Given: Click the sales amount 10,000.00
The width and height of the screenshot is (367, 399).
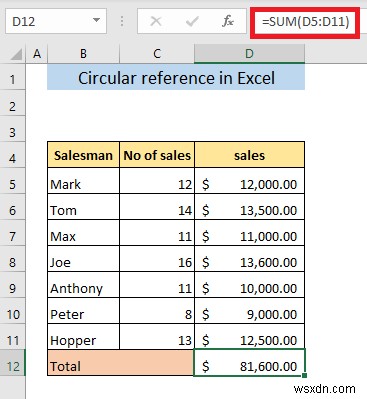Looking at the screenshot, I should [x=249, y=285].
